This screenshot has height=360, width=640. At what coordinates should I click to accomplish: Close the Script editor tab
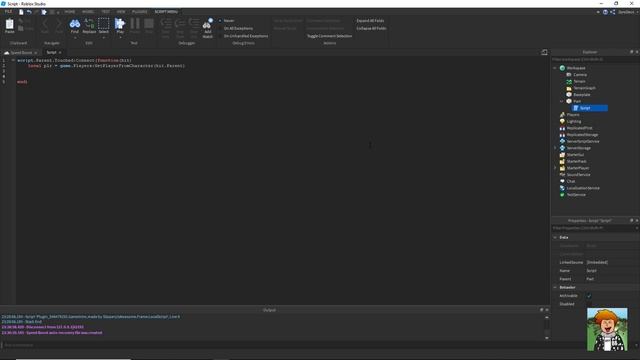[x=60, y=53]
